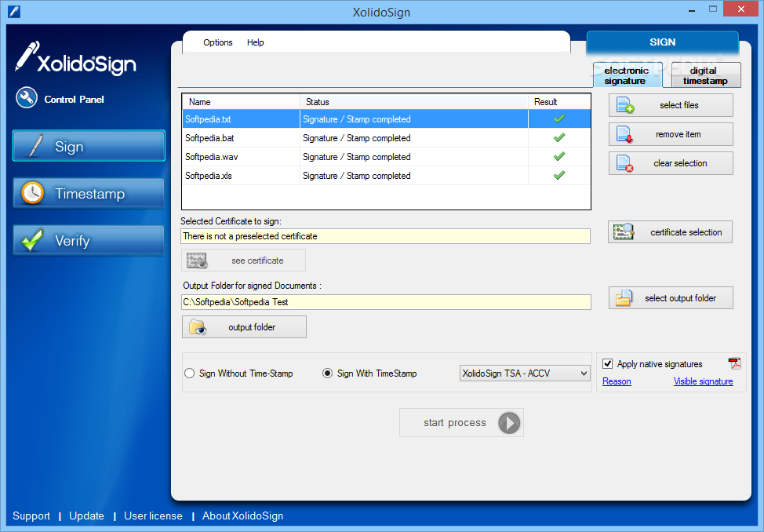764x532 pixels.
Task: Click the green checkmark icon on Verify
Action: 32,240
